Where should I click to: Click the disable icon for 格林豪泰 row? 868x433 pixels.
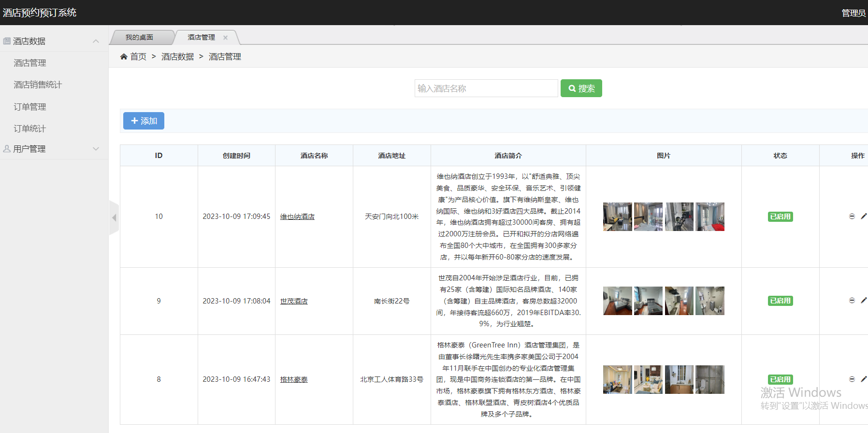pos(852,379)
